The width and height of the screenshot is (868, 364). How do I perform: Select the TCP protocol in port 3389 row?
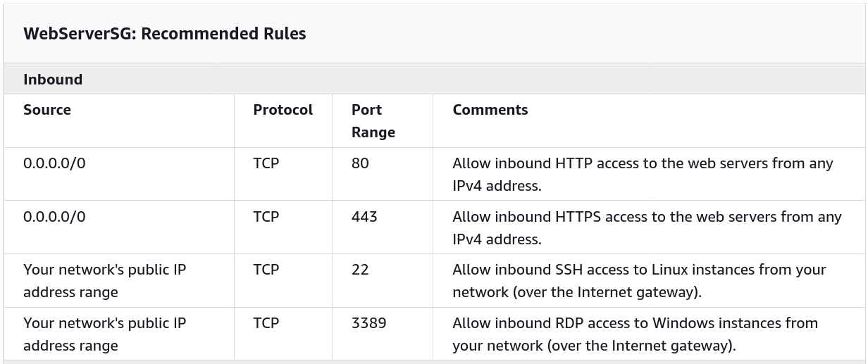(266, 323)
